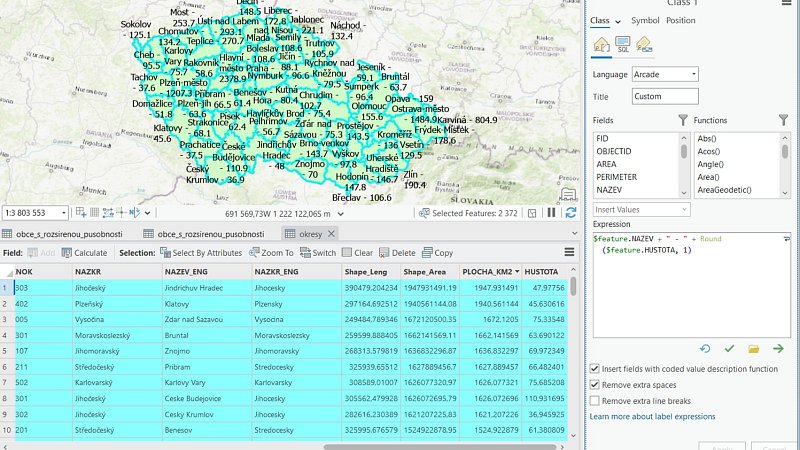Verify expression with green checkmark icon
800x450 pixels.
point(729,348)
